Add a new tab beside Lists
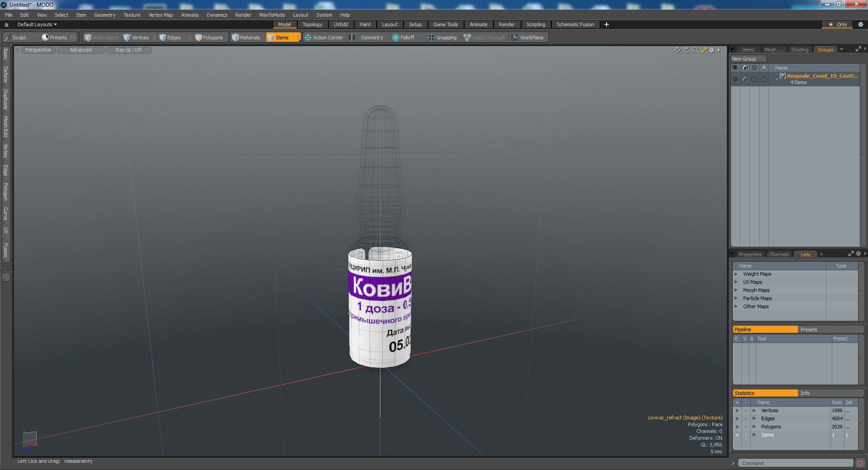Viewport: 868px width, 470px height. (x=821, y=254)
